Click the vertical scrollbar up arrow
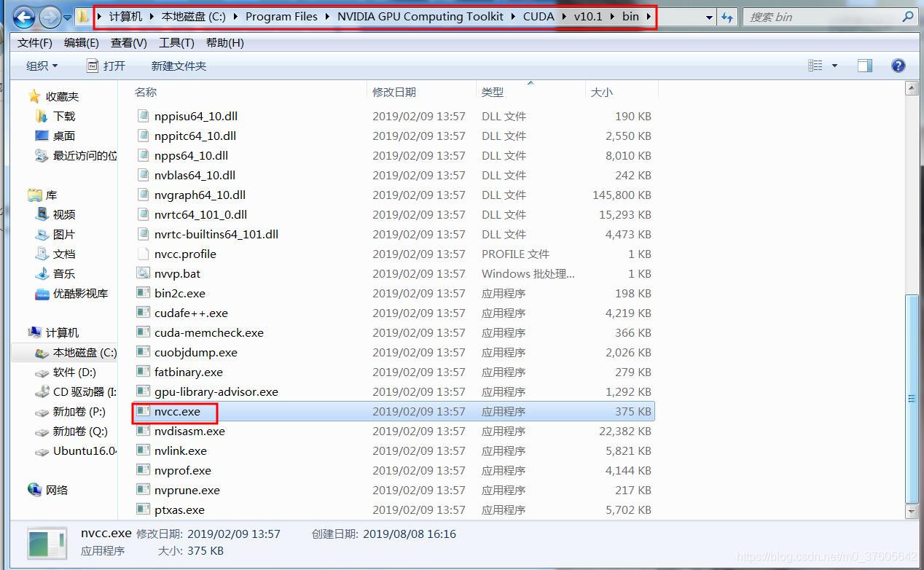Viewport: 924px width, 570px height. pyautogui.click(x=912, y=88)
